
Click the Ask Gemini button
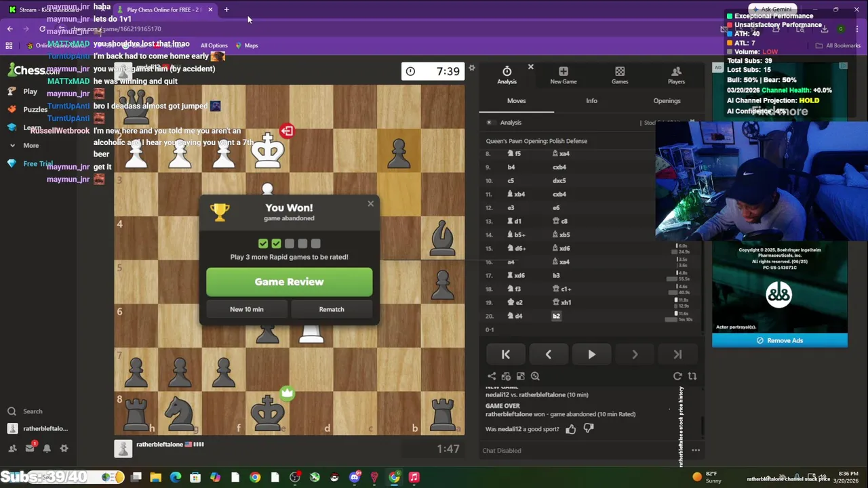pos(774,9)
